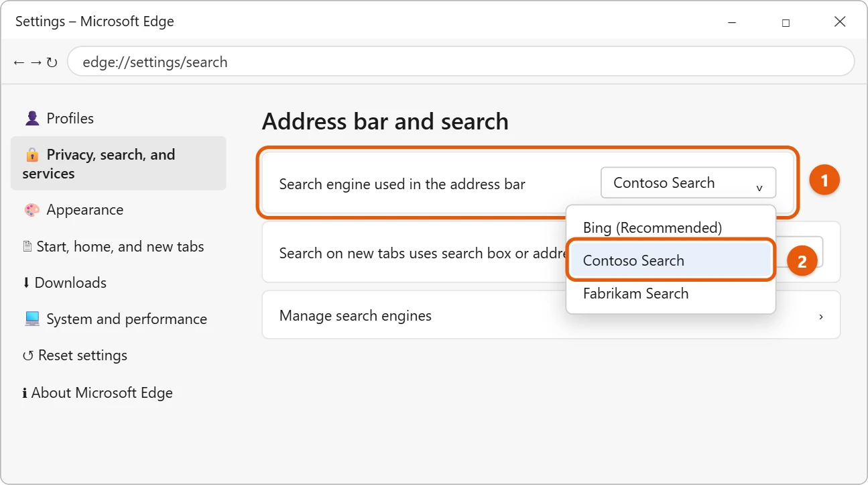Pick Fabrikam Search from the dropdown list
Screen dimensions: 868x485
[671, 294]
